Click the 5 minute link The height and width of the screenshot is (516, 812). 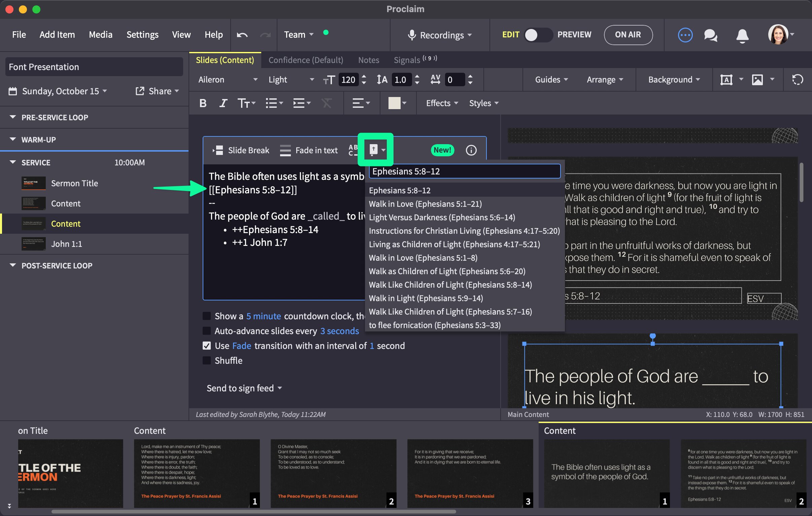point(263,316)
